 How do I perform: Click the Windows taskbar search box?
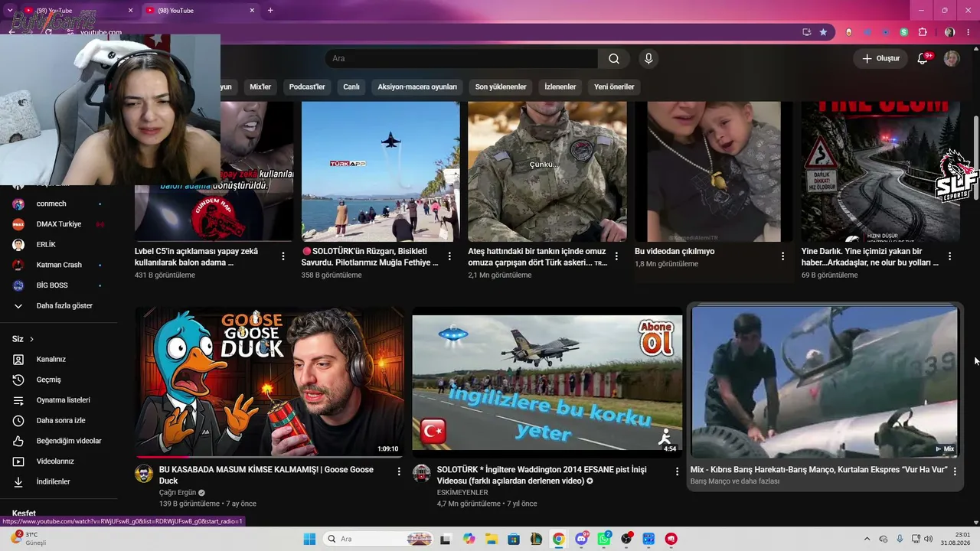click(378, 539)
